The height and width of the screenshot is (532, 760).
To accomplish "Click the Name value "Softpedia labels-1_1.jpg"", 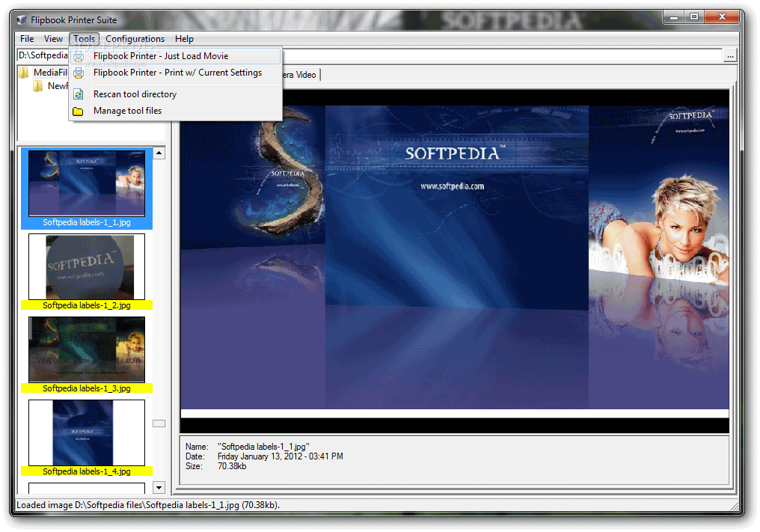I will [263, 447].
